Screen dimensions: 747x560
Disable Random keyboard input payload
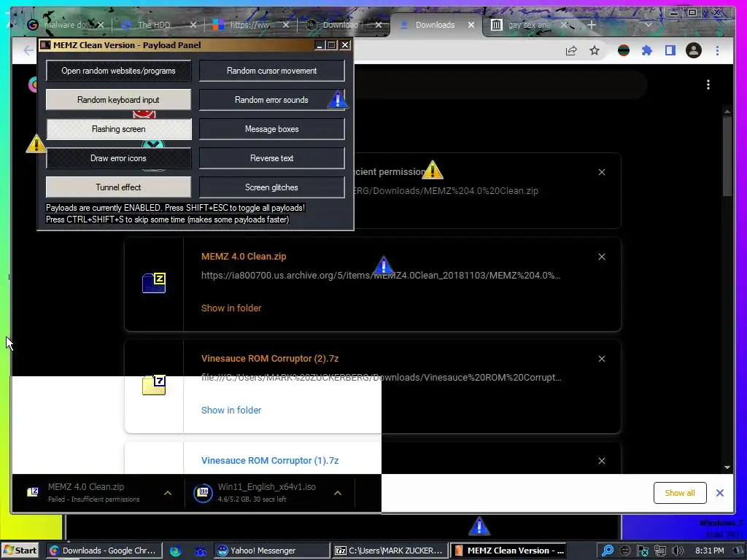[x=119, y=99]
